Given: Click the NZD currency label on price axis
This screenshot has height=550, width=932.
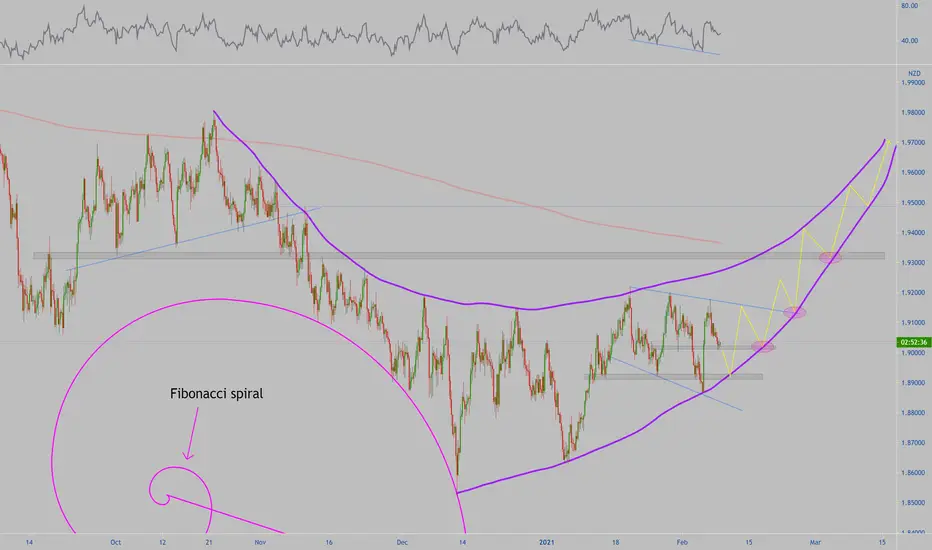Looking at the screenshot, I should point(914,74).
